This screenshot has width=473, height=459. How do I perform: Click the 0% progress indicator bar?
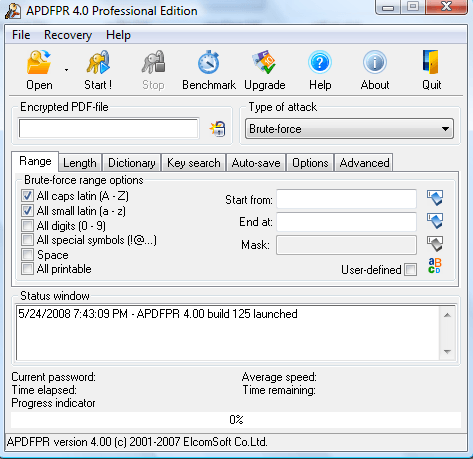[x=236, y=420]
